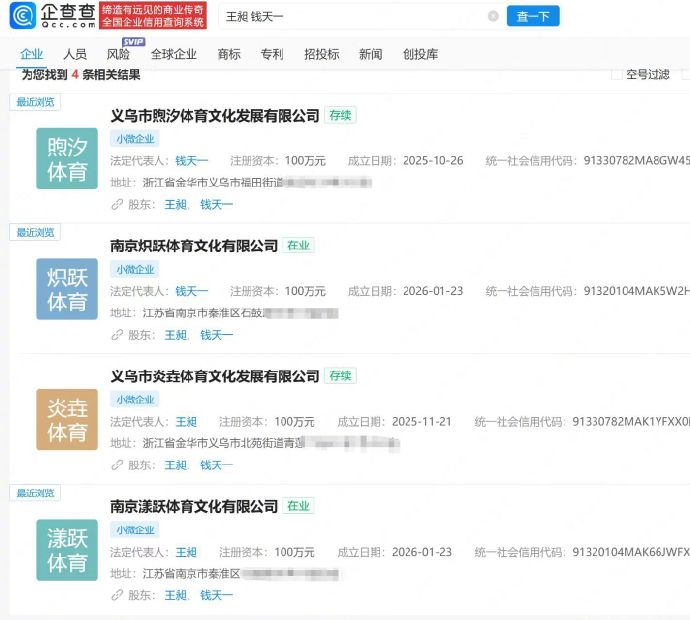The width and height of the screenshot is (690, 620).
Task: Click shareholder 钱天一 under 南京炽跃体育
Action: tap(216, 335)
